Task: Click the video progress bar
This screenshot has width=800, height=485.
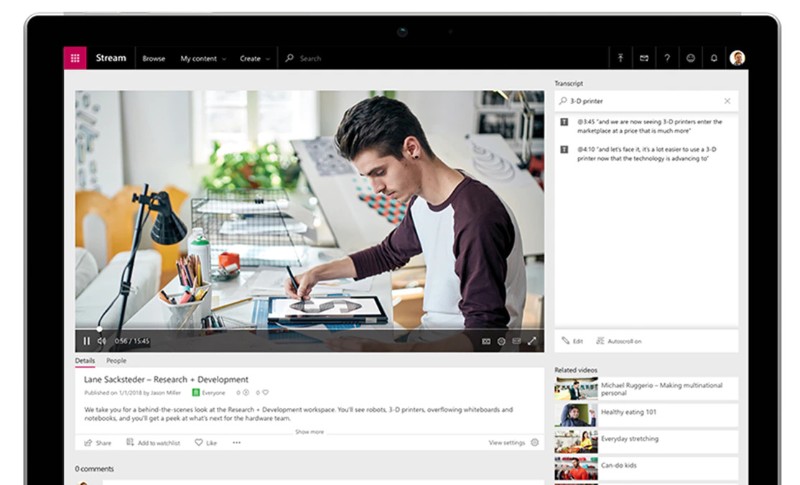Action: 310,329
